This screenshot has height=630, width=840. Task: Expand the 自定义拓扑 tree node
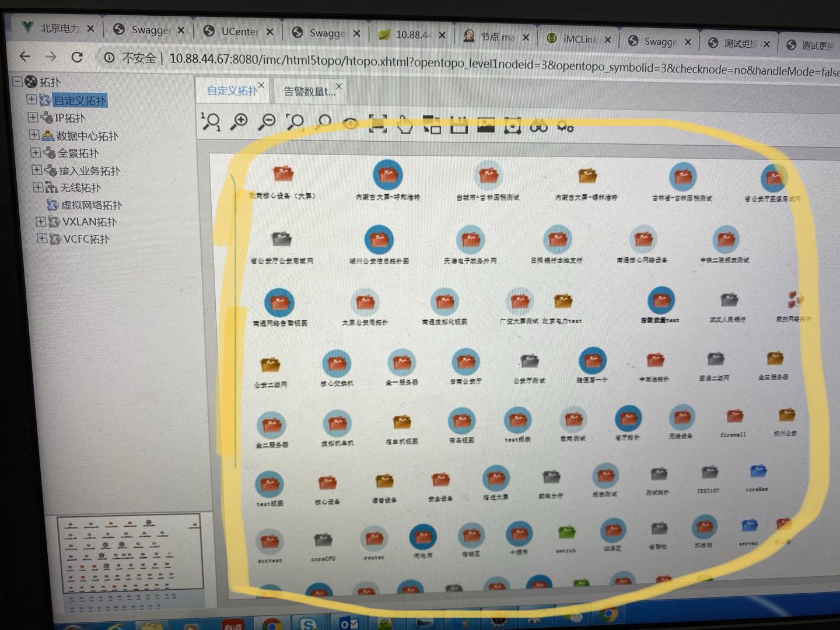pyautogui.click(x=32, y=100)
